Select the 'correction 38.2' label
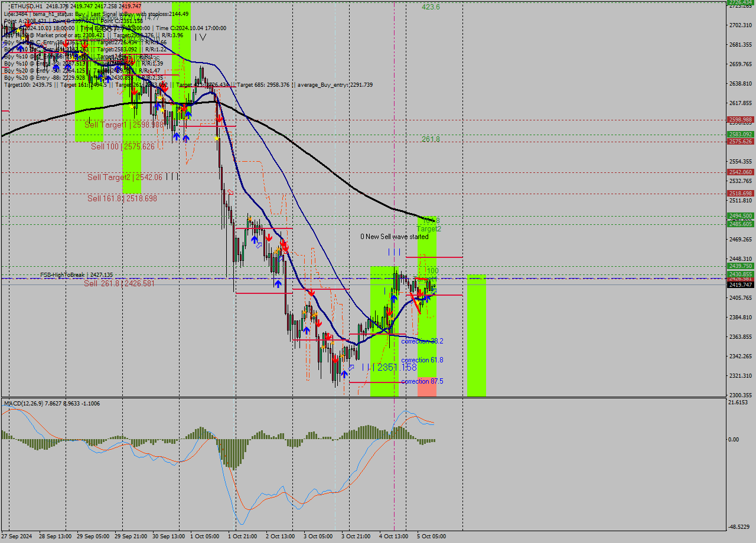 422,341
